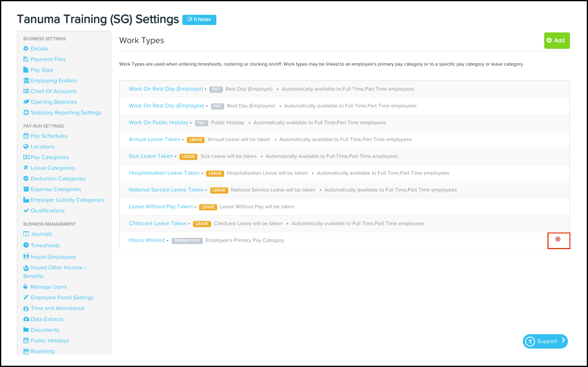The image size is (588, 367).
Task: Click the airplane icon beside Leave Categories
Action: click(x=26, y=168)
